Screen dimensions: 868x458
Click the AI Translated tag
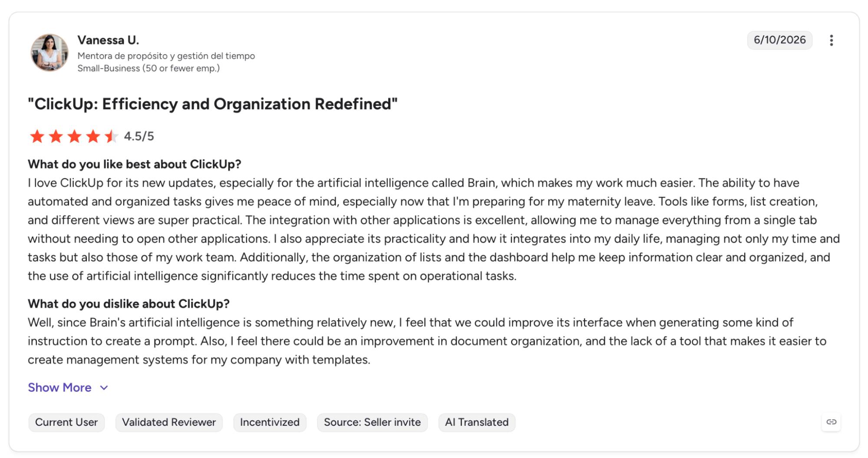(477, 422)
